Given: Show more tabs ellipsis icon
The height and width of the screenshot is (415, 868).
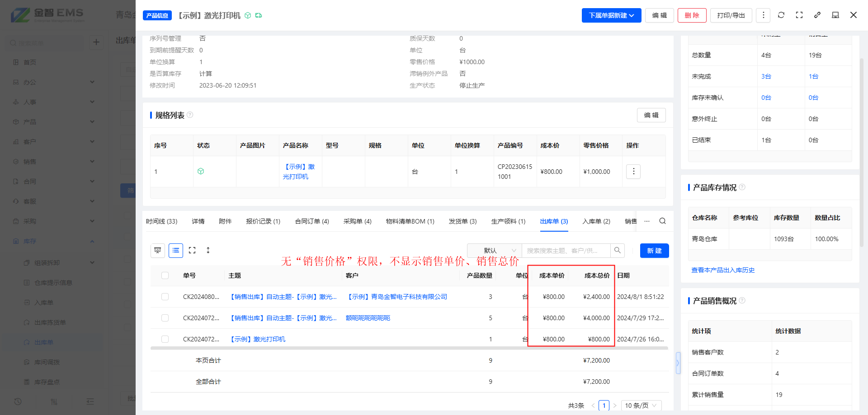Looking at the screenshot, I should click(647, 221).
